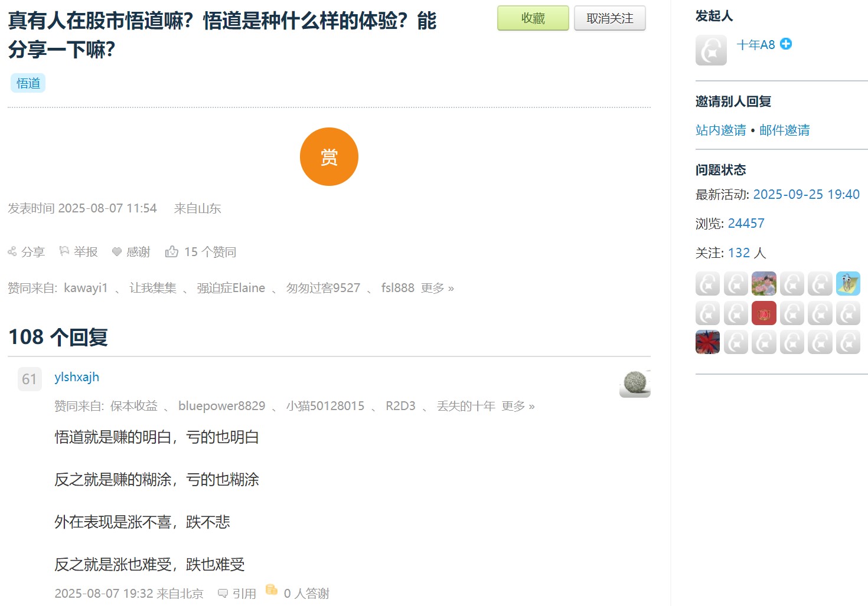Click ylshxajh's hedgehog avatar thumbnail
This screenshot has height=606, width=868.
pos(635,384)
